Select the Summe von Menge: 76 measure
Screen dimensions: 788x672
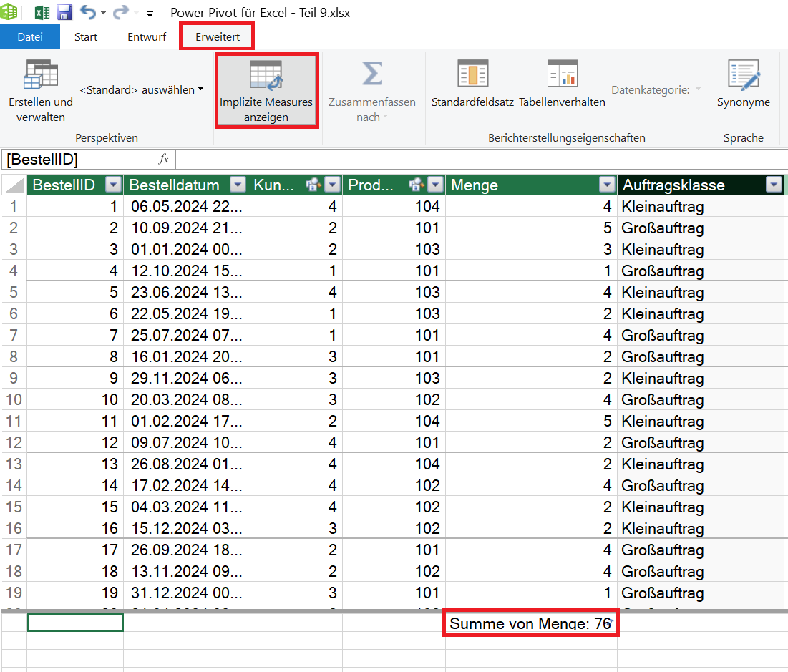[x=531, y=623]
